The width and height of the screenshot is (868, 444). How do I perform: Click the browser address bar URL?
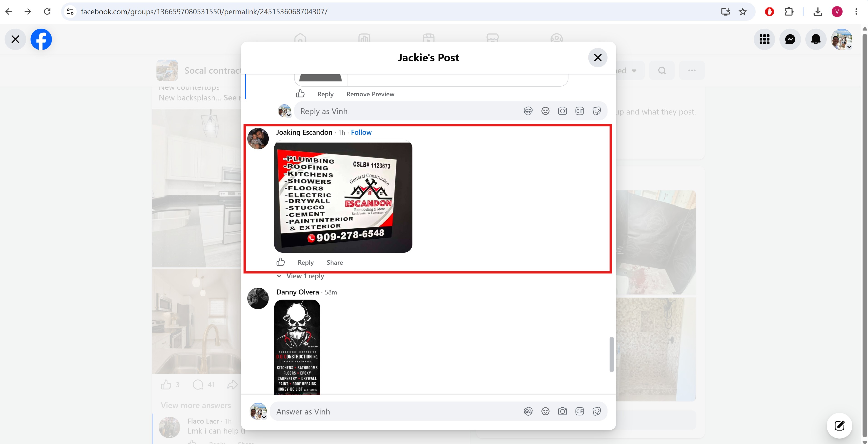[204, 12]
